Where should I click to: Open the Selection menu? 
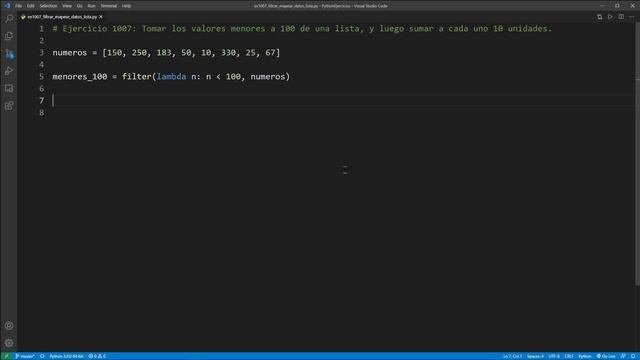tap(48, 6)
